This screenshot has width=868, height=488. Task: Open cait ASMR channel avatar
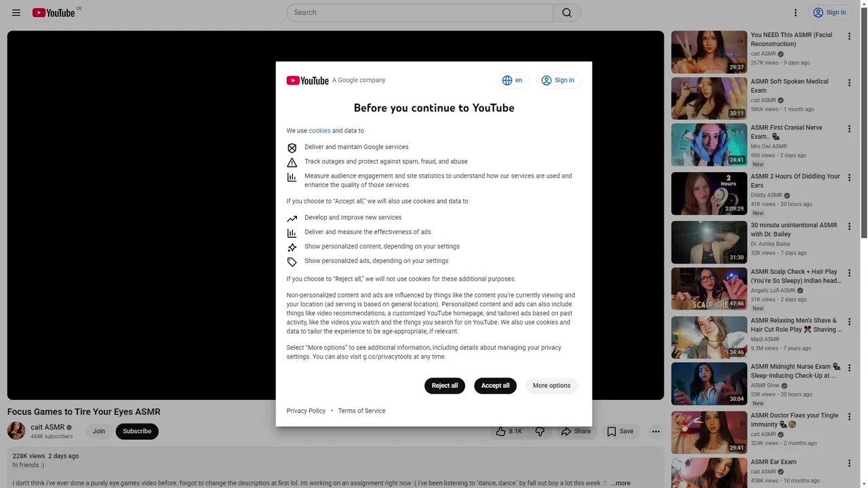[16, 430]
